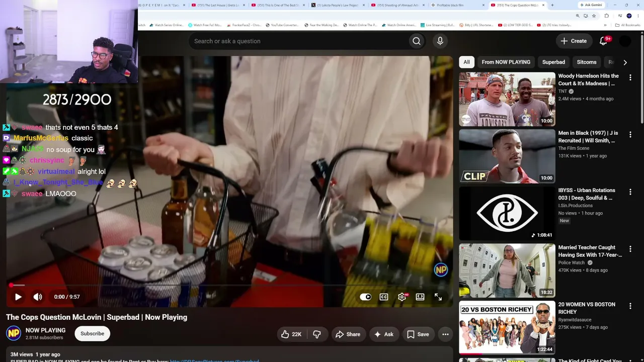Toggle the autoplay switch in player
644x362 pixels.
click(x=366, y=297)
